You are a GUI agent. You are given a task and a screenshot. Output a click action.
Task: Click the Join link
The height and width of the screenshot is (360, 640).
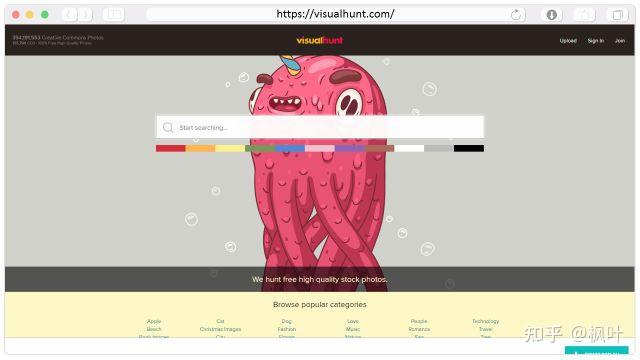(x=620, y=40)
